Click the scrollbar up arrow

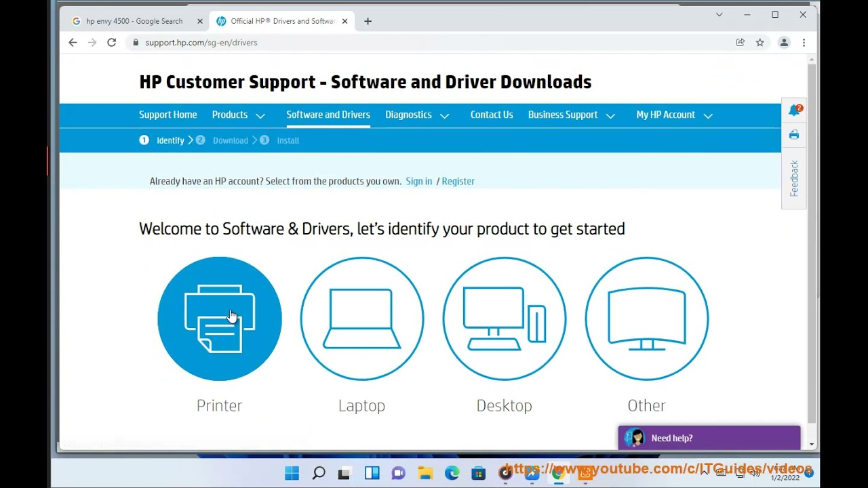click(812, 60)
